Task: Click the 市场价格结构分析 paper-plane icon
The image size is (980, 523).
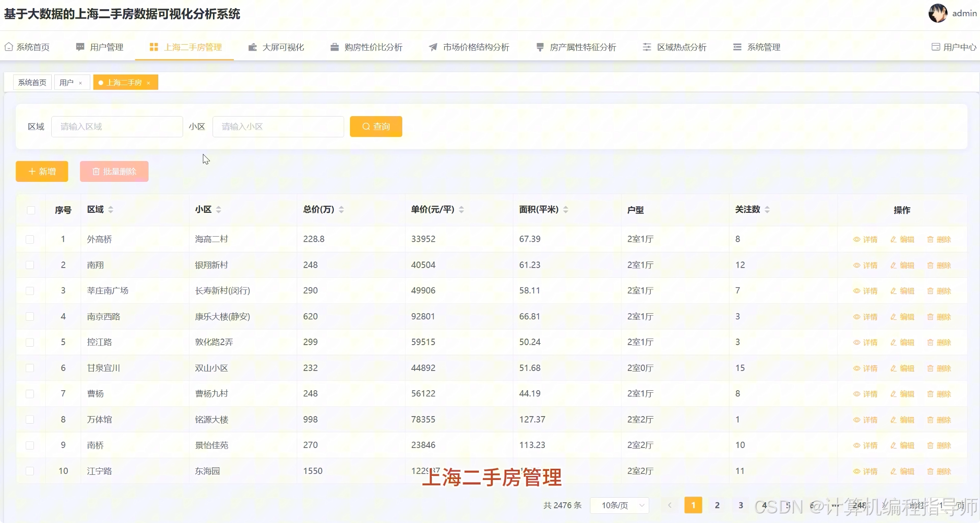Action: click(x=432, y=47)
